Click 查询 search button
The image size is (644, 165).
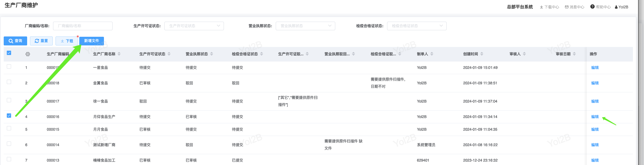[15, 41]
